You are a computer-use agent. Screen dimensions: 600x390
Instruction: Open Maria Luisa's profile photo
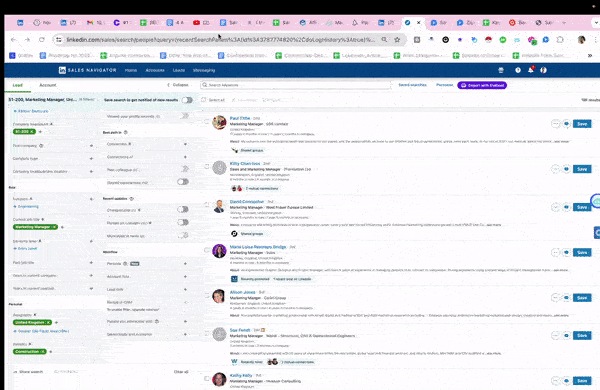(219, 251)
